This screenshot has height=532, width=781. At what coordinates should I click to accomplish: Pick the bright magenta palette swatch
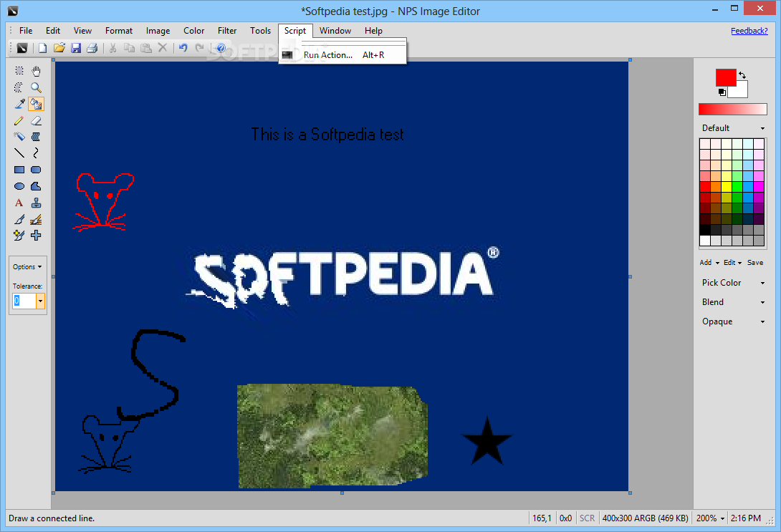click(759, 187)
